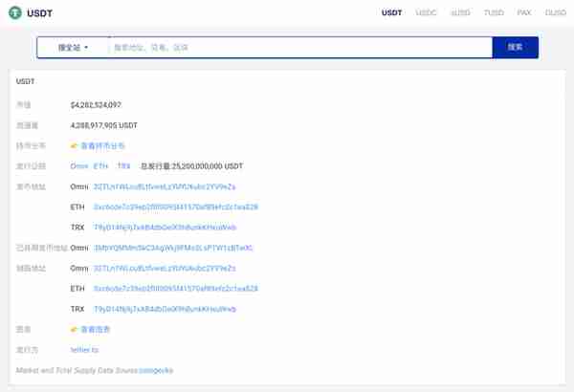The image size is (574, 392).
Task: Click the circulating supply value ending in USDT
Action: tap(103, 125)
